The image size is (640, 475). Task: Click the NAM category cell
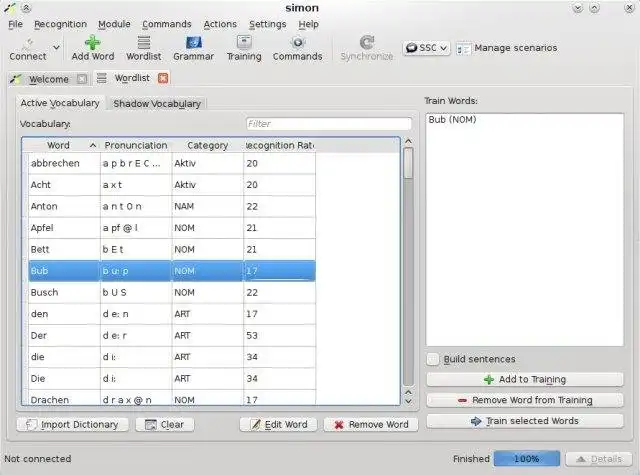click(x=207, y=206)
